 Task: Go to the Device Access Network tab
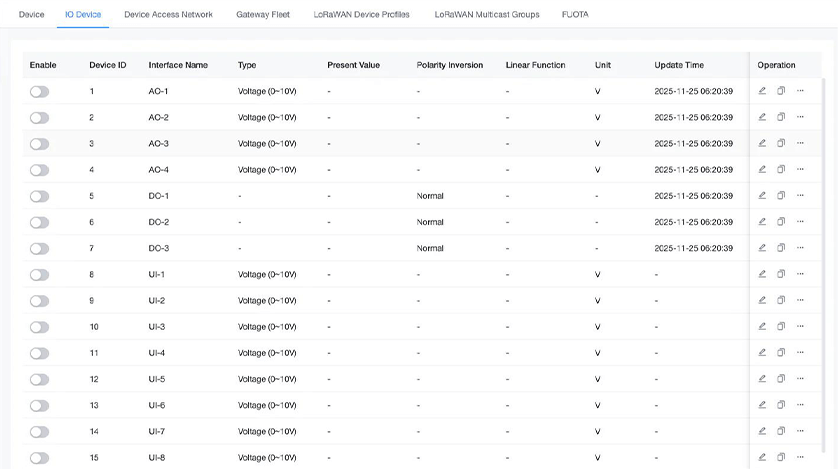(168, 15)
